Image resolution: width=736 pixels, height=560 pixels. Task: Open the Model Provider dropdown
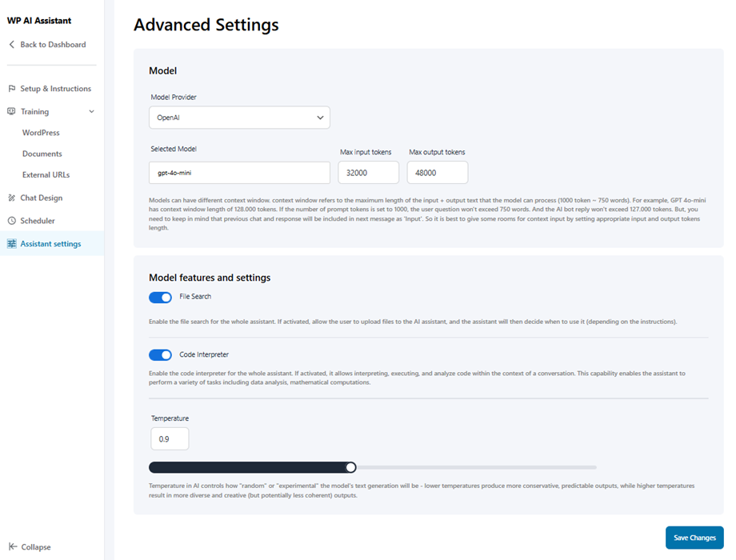click(239, 118)
